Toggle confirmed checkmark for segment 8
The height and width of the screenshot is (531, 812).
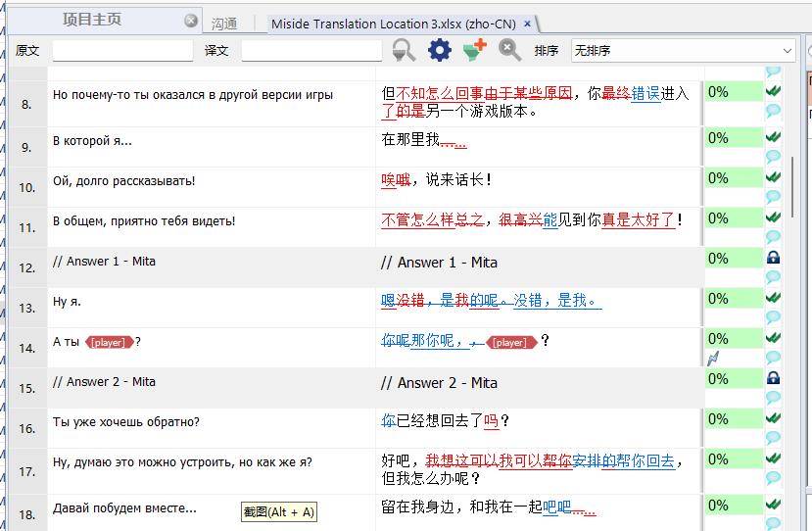point(773,92)
